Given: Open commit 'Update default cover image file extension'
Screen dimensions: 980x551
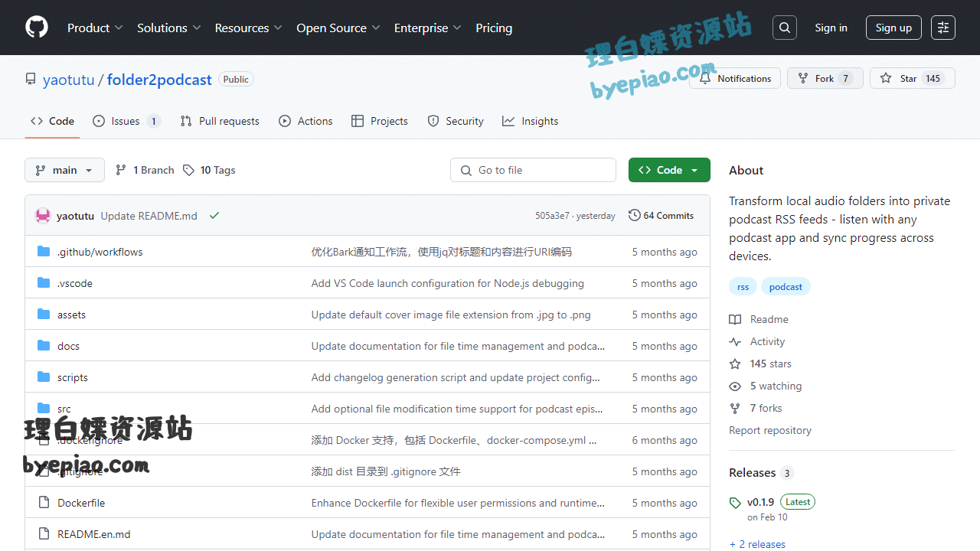Looking at the screenshot, I should coord(451,315).
